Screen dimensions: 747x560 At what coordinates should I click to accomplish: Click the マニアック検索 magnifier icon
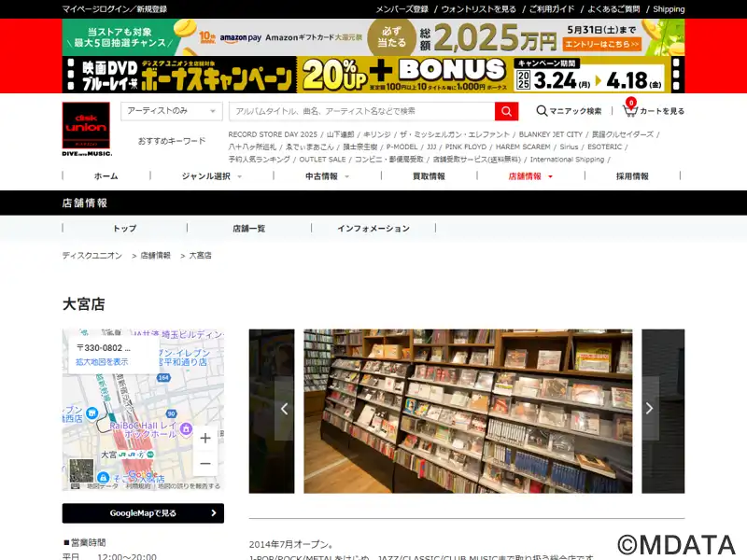coord(542,111)
